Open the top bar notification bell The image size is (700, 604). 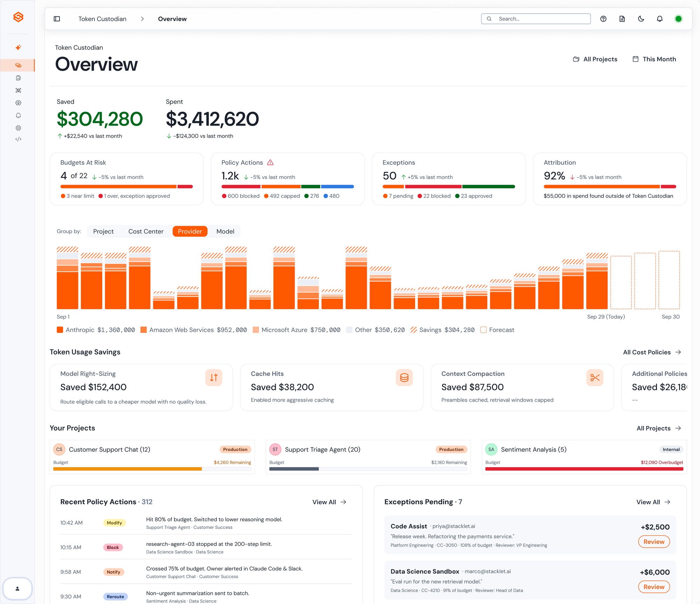pyautogui.click(x=660, y=19)
